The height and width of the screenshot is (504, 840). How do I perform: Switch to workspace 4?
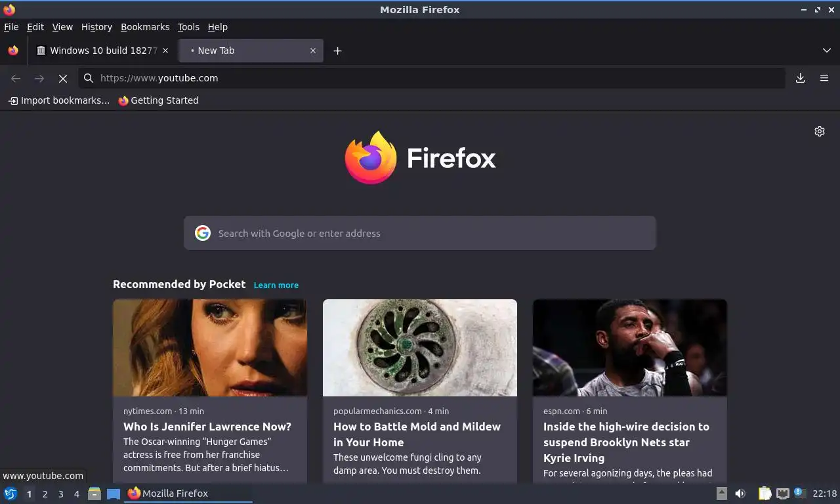point(76,494)
